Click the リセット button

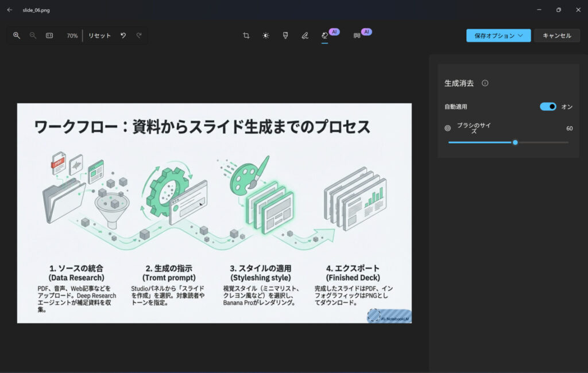point(99,35)
